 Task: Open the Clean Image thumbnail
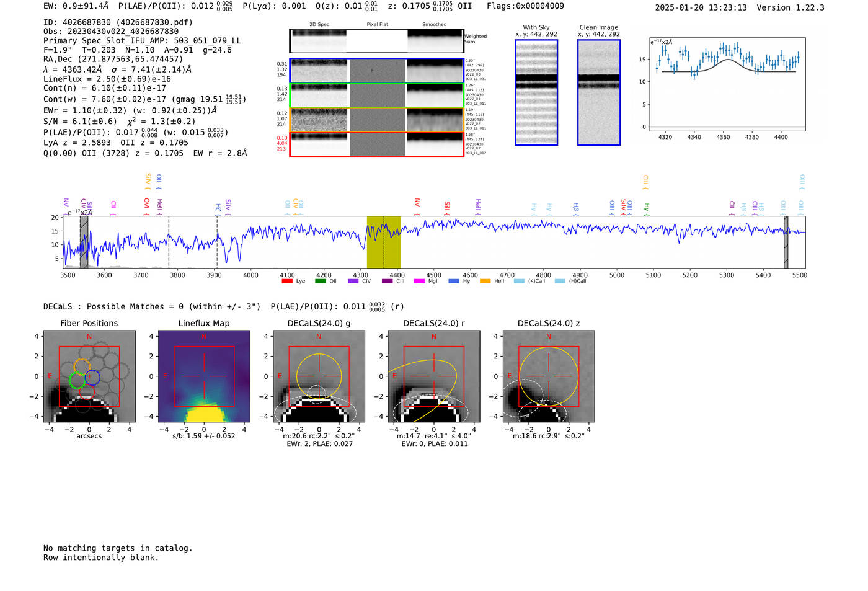[x=599, y=92]
